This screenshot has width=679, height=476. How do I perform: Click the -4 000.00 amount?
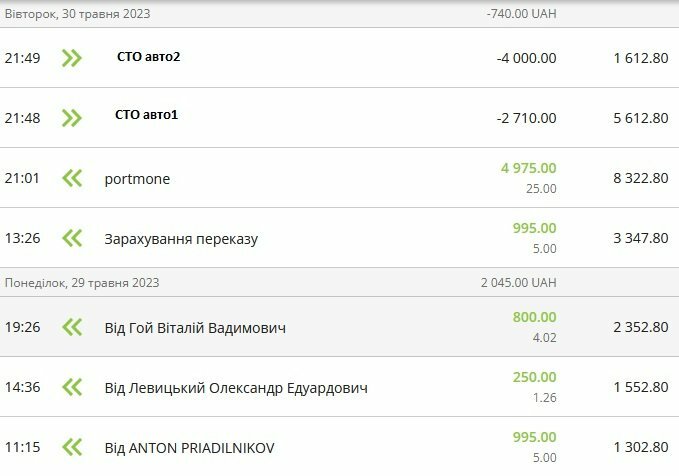coord(526,58)
